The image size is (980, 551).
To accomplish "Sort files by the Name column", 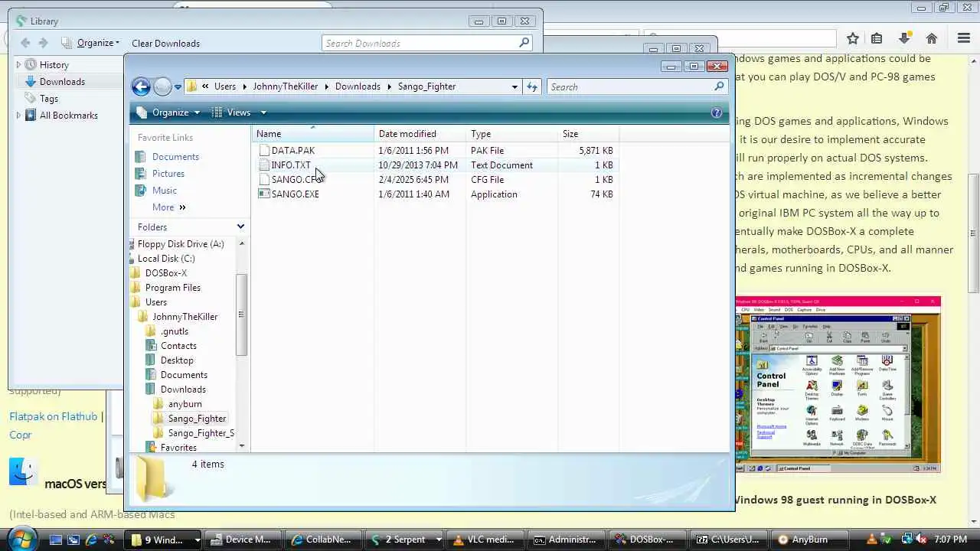I will coord(313,134).
